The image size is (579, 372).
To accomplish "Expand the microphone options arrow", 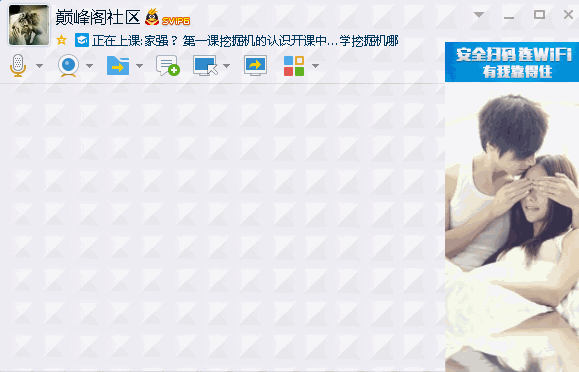I will tap(39, 66).
